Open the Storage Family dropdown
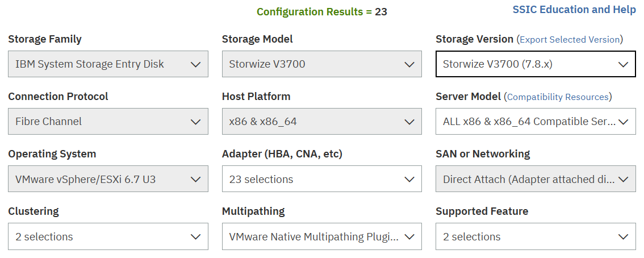The height and width of the screenshot is (258, 644). [108, 64]
